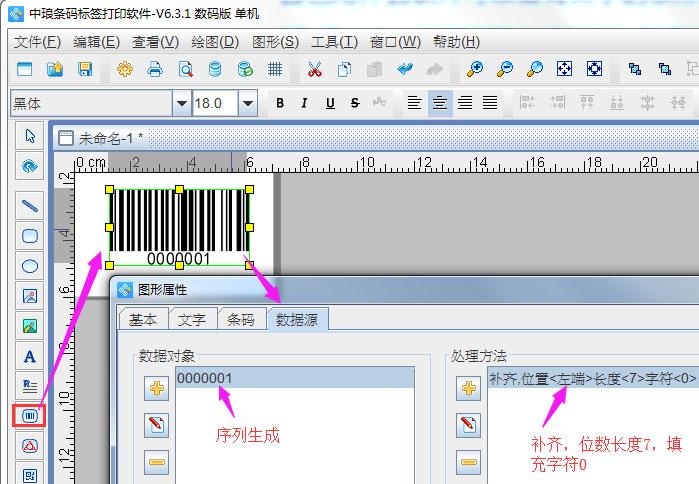The height and width of the screenshot is (484, 699).
Task: Open the 查看(V) menu
Action: [x=156, y=42]
